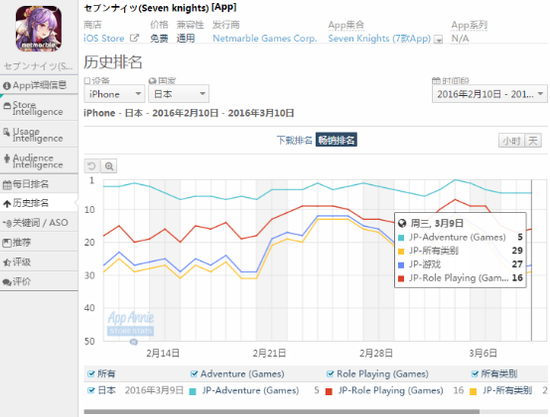Select 历史排名 sidebar item
This screenshot has width=550, height=417.
39,203
